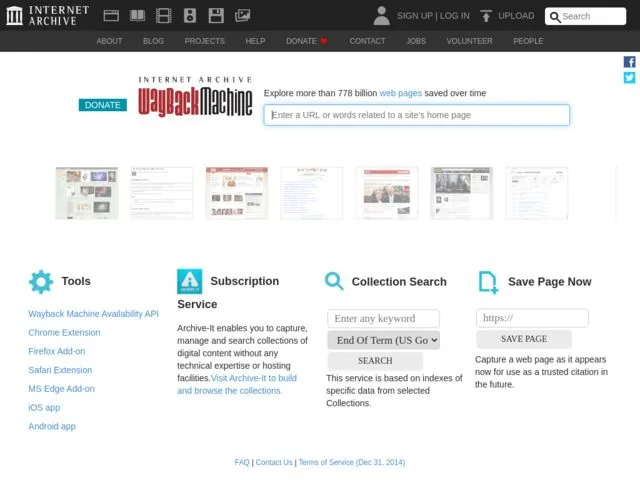The image size is (640, 480).
Task: Open the People menu item
Action: (528, 41)
